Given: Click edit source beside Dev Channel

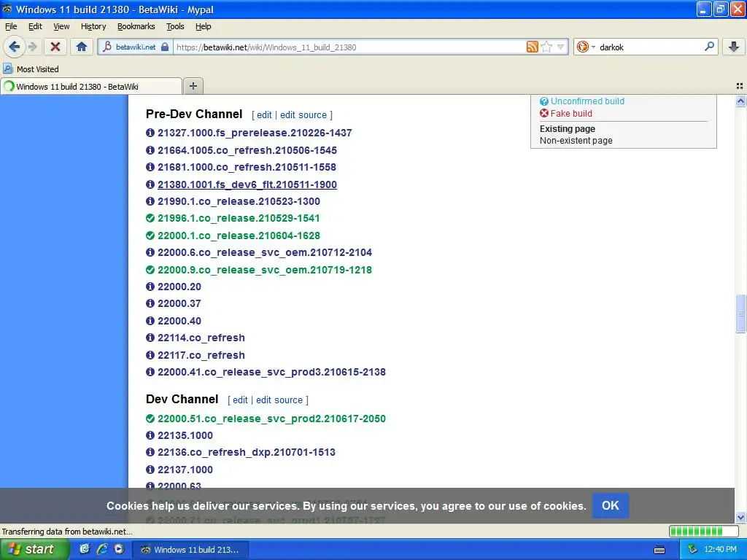Looking at the screenshot, I should click(x=279, y=400).
